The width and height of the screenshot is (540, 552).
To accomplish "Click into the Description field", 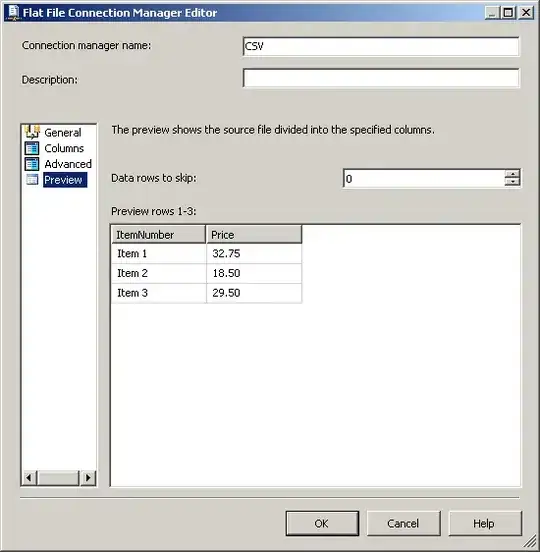I will (x=381, y=78).
